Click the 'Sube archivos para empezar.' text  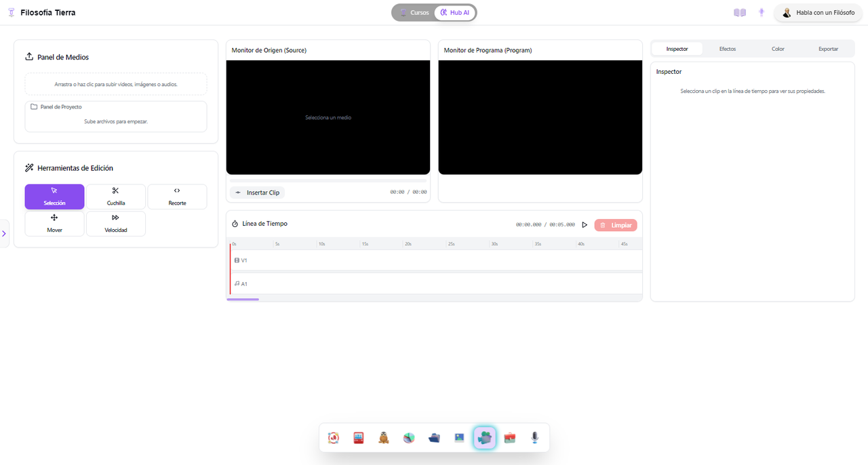[x=116, y=121]
